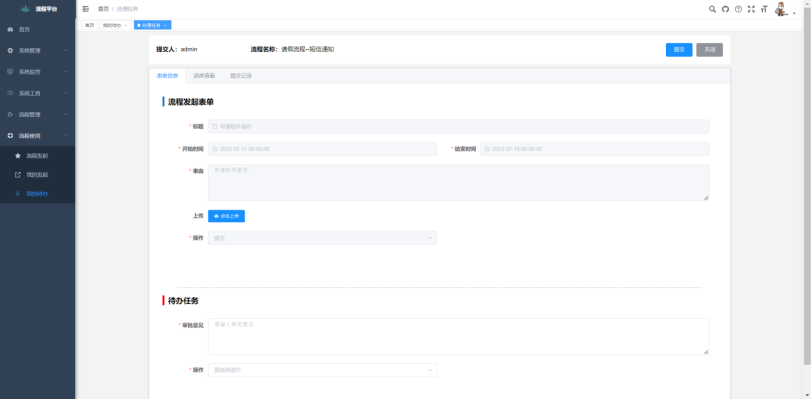This screenshot has height=399, width=811.
Task: Switch to the 提交记录 tab
Action: tap(241, 76)
